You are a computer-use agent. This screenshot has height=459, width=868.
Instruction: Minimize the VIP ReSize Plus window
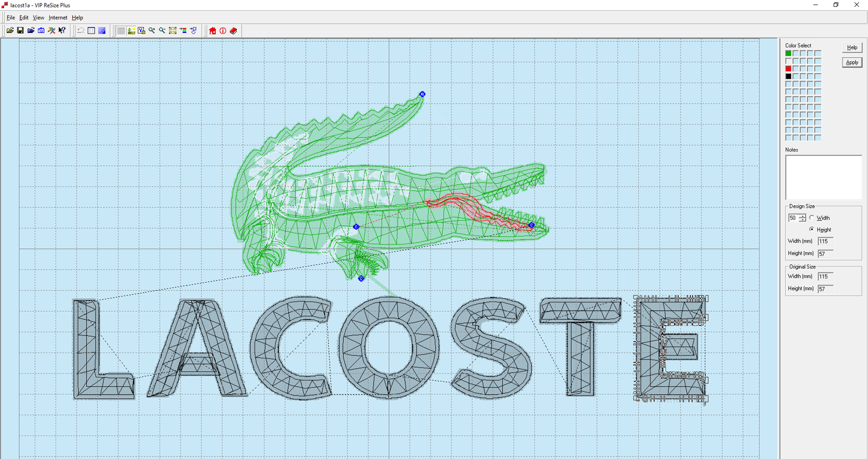(815, 5)
